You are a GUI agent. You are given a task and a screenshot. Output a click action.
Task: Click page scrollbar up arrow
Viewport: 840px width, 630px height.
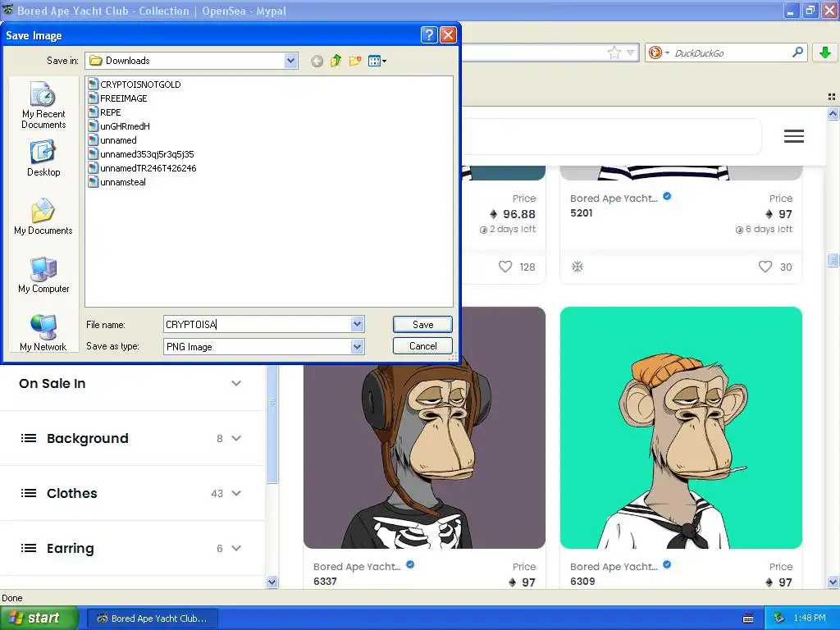point(833,113)
